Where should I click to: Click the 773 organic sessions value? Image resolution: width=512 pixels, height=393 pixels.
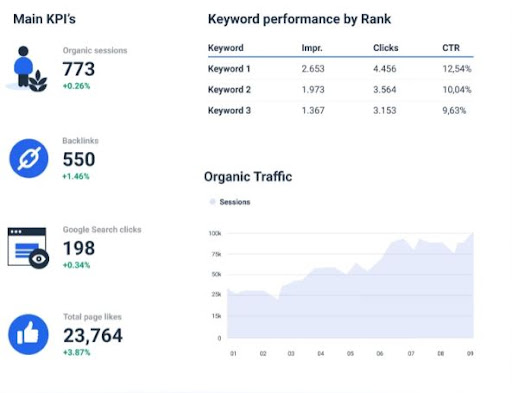[79, 69]
